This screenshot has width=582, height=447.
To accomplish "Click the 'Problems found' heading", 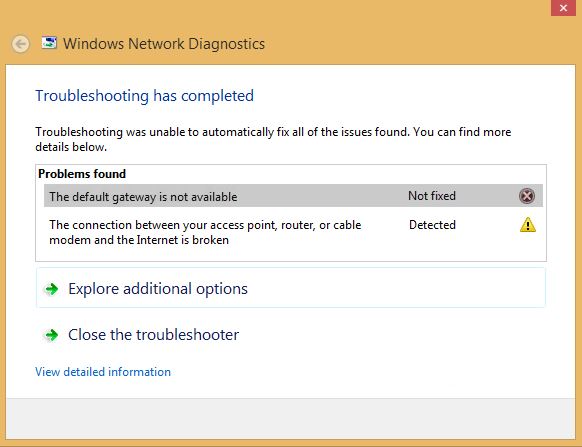I will click(x=82, y=174).
